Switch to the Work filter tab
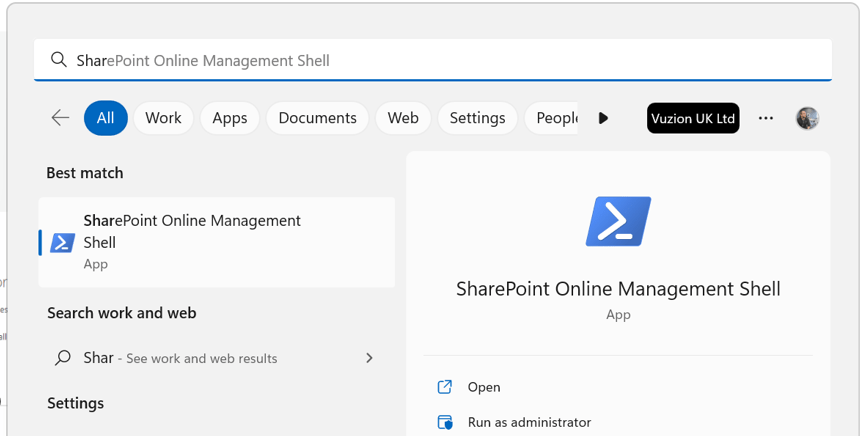862x436 pixels. coord(163,118)
